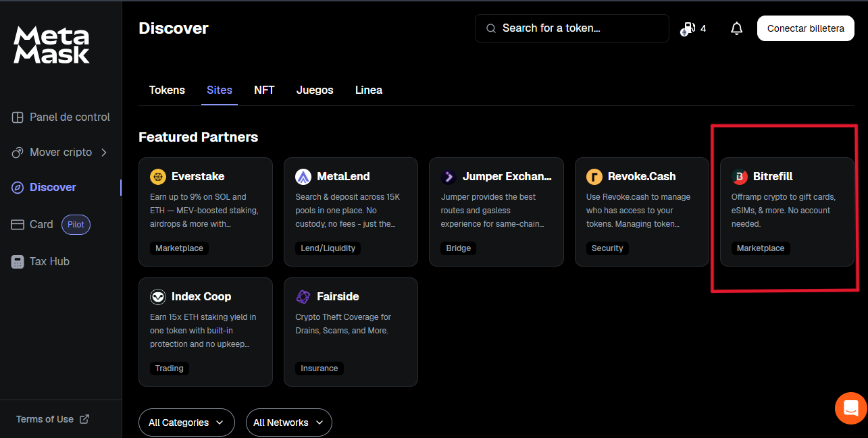Switch to the NFT tab
The width and height of the screenshot is (868, 438).
[x=264, y=90]
